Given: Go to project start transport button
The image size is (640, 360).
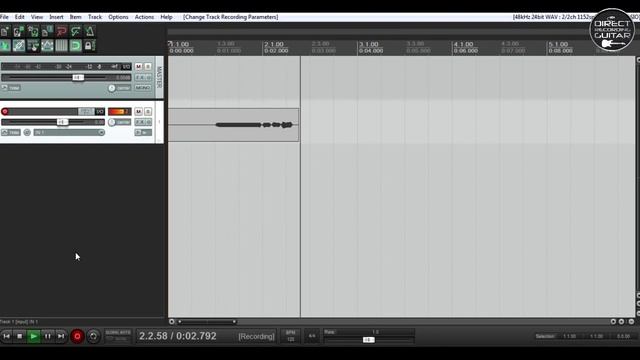Looking at the screenshot, I should 7,336.
